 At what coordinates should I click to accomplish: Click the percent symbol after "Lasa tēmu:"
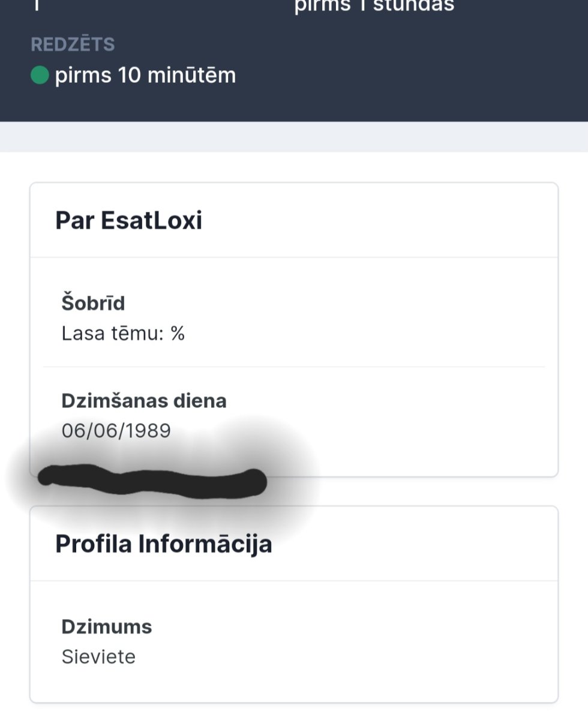pos(177,334)
